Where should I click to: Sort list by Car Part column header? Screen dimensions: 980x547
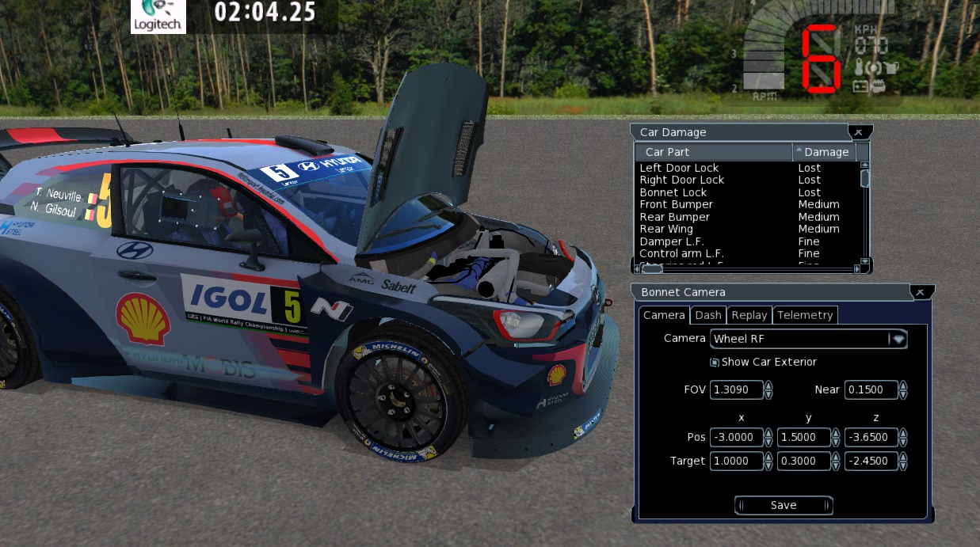pos(713,151)
